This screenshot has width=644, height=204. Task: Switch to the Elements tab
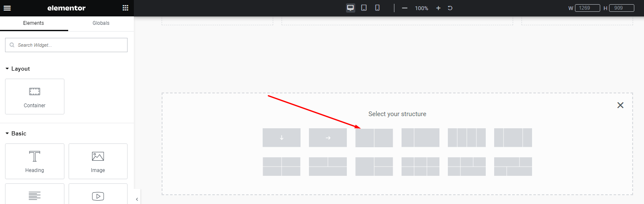pyautogui.click(x=34, y=23)
